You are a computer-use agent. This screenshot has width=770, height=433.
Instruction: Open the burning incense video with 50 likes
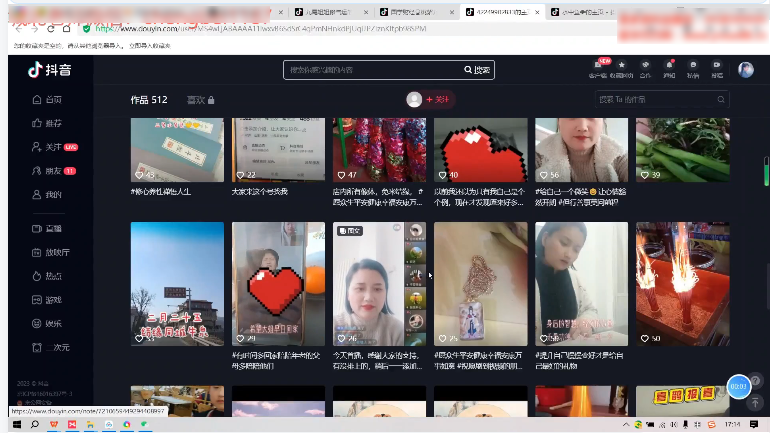coord(683,284)
